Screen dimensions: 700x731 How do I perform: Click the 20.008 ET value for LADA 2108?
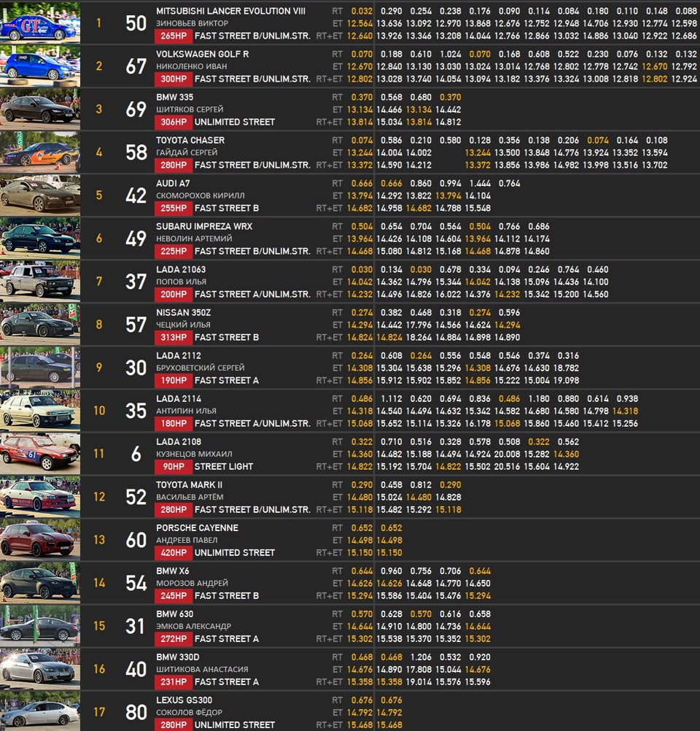(x=507, y=454)
